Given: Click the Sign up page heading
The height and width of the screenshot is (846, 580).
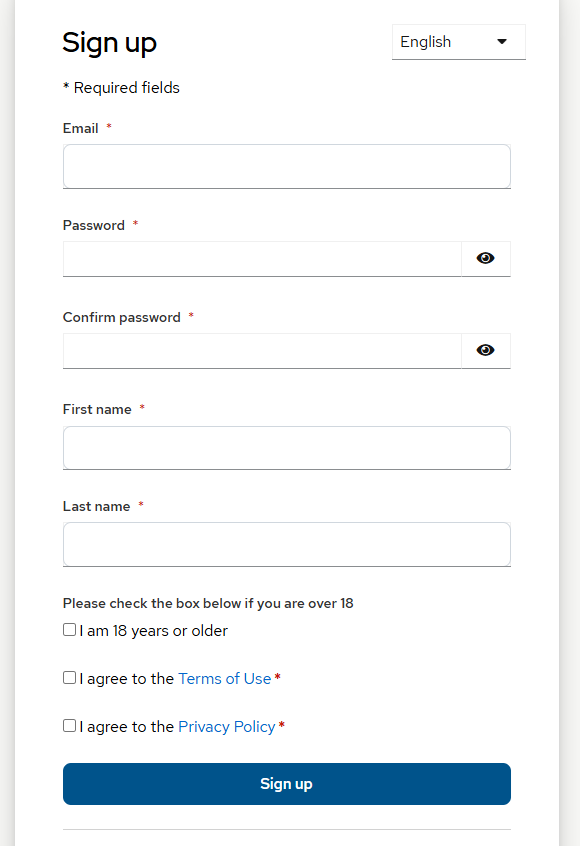Looking at the screenshot, I should point(109,43).
